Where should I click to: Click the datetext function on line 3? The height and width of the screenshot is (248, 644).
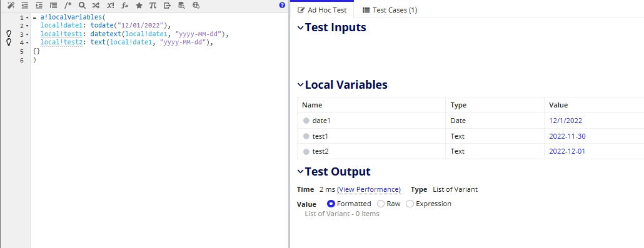point(106,34)
